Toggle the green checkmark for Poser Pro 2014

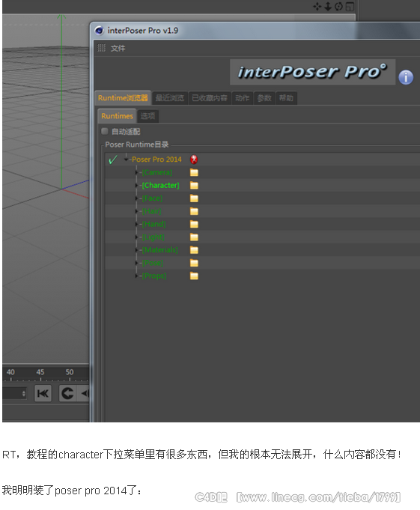tap(113, 160)
